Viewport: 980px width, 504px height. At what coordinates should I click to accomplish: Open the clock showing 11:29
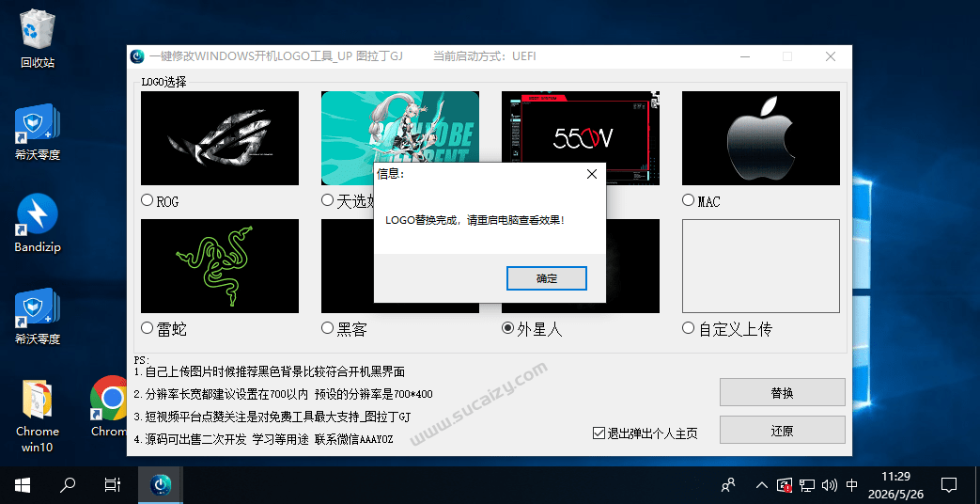point(895,484)
